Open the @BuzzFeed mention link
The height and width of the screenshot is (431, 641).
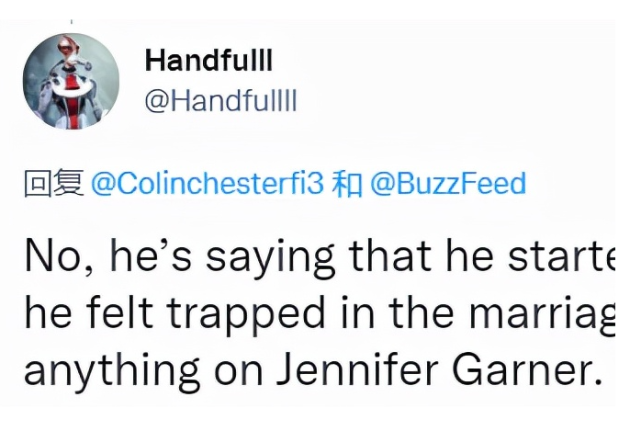click(448, 184)
